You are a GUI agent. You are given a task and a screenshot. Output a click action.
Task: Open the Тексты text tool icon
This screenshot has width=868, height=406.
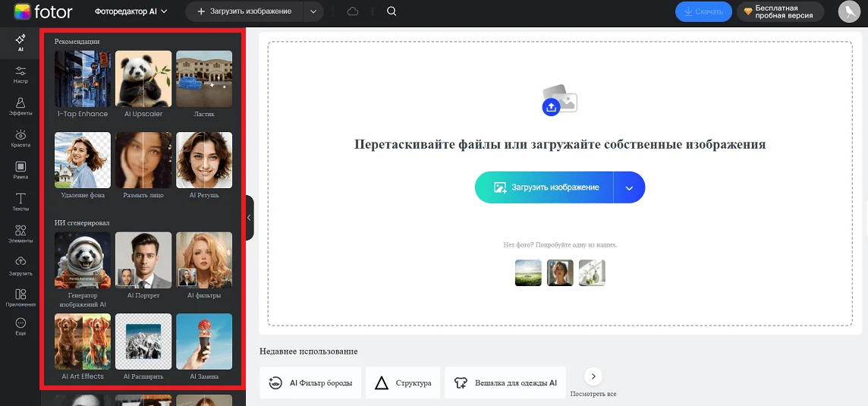[20, 202]
